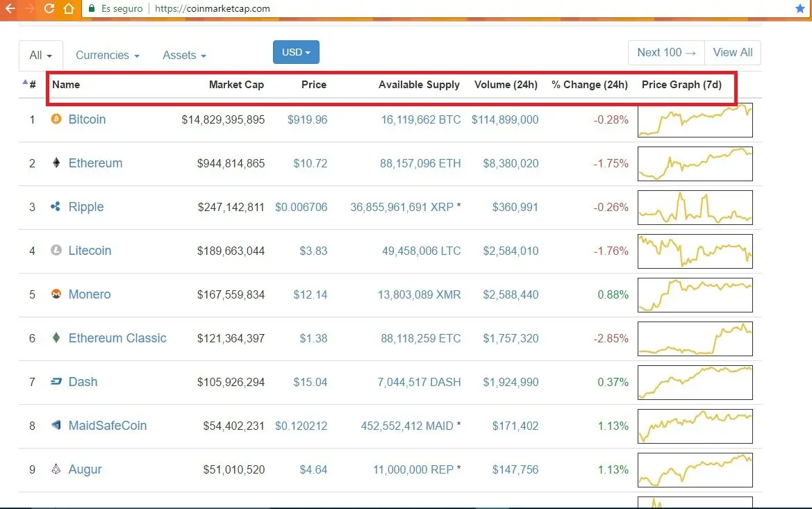The image size is (812, 509).
Task: Expand the Currencies dropdown
Action: (107, 55)
